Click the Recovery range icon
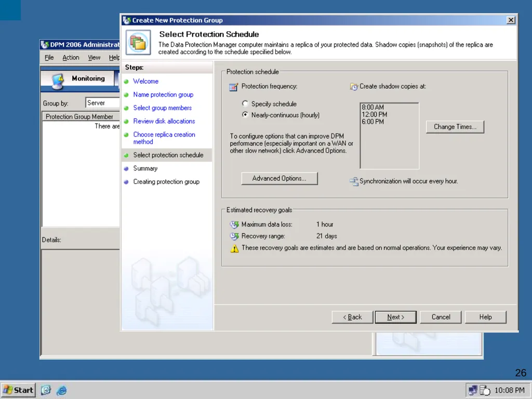 (x=234, y=236)
